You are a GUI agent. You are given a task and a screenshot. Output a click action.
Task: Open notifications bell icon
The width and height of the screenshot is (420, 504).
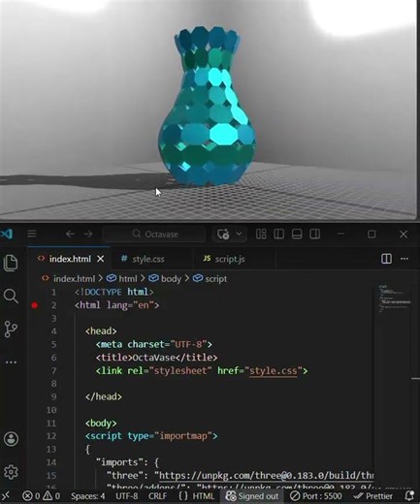click(409, 496)
